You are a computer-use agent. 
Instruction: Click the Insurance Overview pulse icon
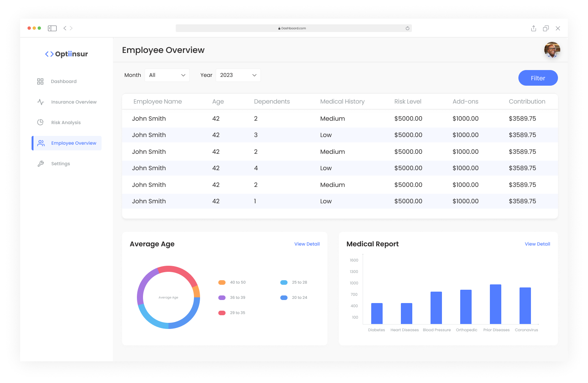click(41, 102)
